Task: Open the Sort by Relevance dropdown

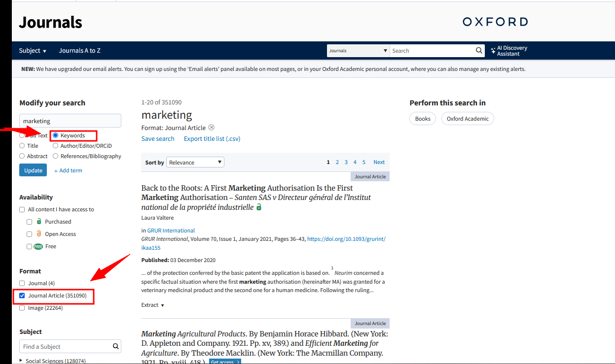Action: pyautogui.click(x=195, y=162)
